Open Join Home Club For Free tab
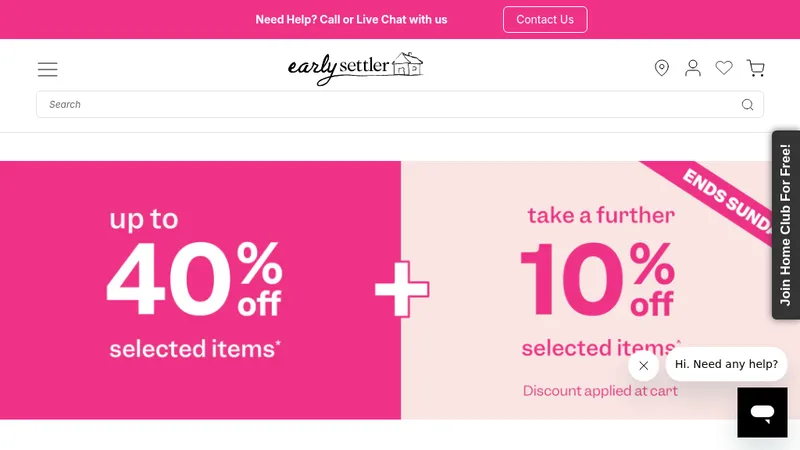Image resolution: width=800 pixels, height=450 pixels. pyautogui.click(x=786, y=225)
